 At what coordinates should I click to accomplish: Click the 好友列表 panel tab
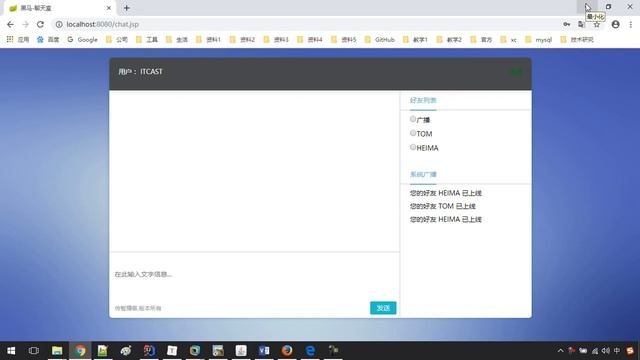pyautogui.click(x=423, y=100)
